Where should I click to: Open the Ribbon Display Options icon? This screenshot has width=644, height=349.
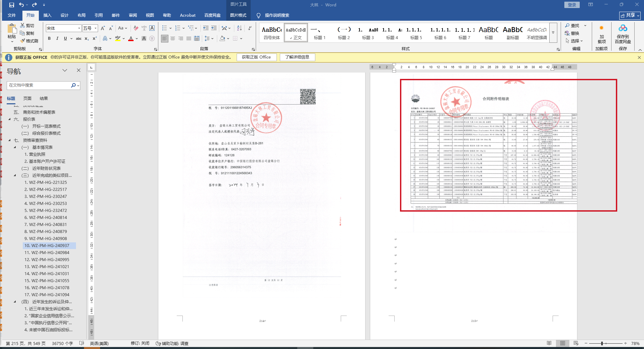point(590,5)
